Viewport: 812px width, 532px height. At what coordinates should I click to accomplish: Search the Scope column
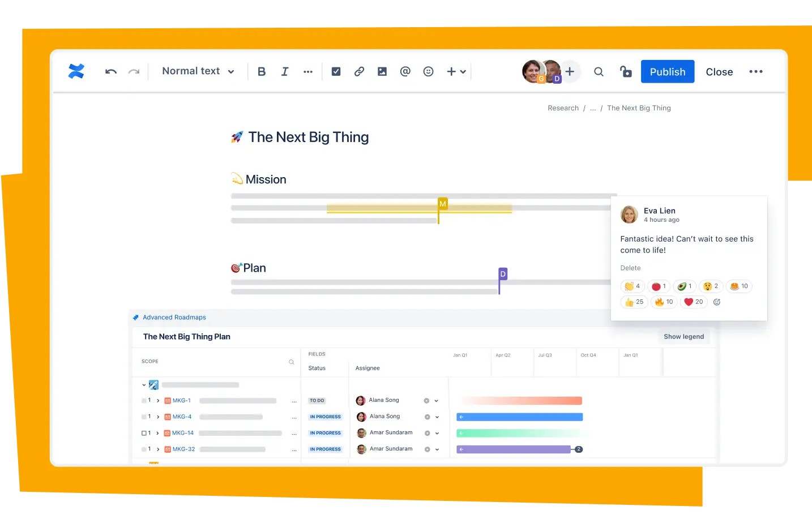pos(292,362)
